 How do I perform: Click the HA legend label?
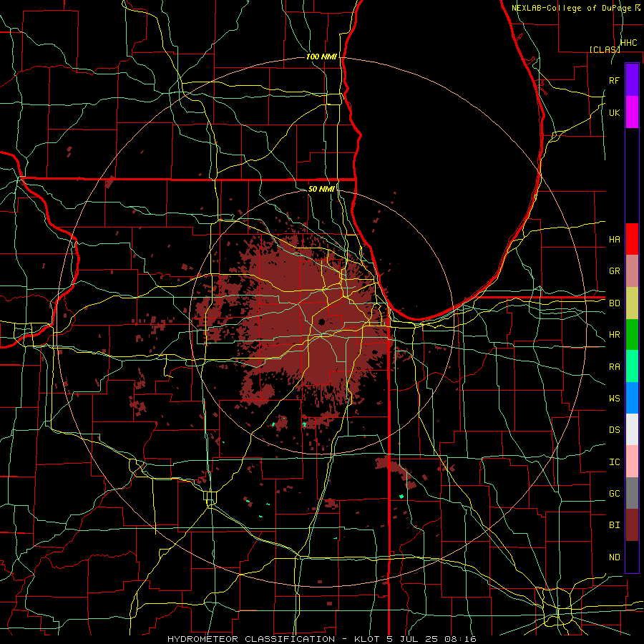click(614, 239)
